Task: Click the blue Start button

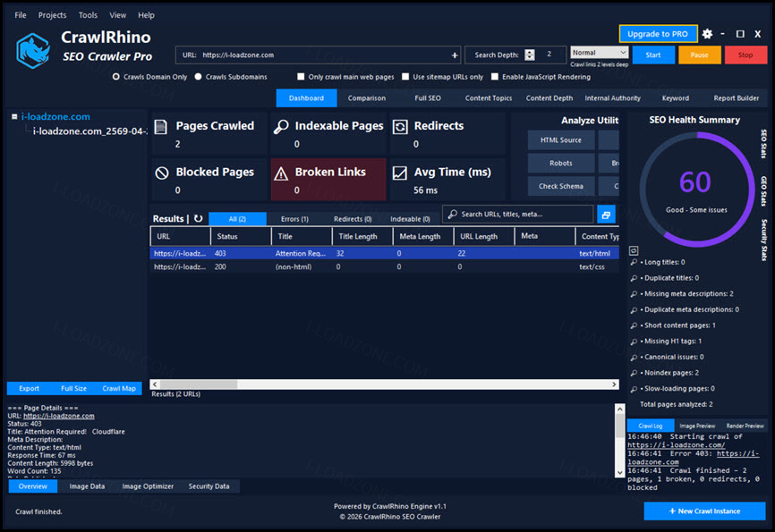Action: coord(653,55)
